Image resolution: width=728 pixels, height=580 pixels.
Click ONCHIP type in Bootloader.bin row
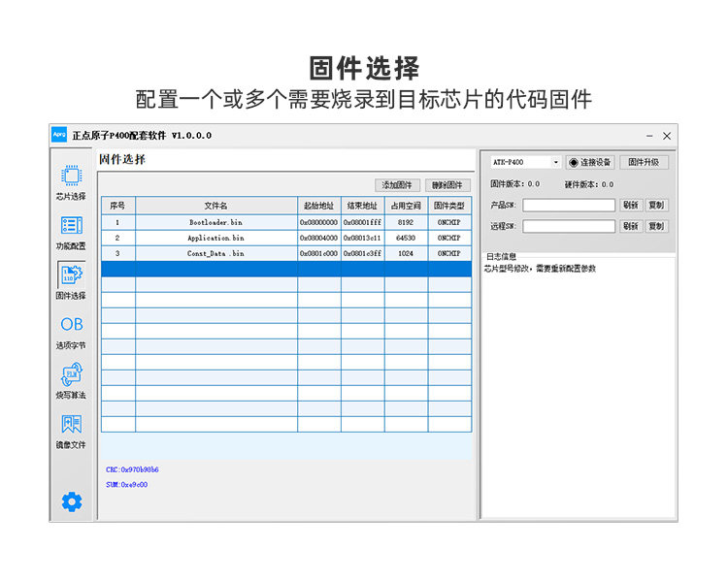click(x=449, y=222)
